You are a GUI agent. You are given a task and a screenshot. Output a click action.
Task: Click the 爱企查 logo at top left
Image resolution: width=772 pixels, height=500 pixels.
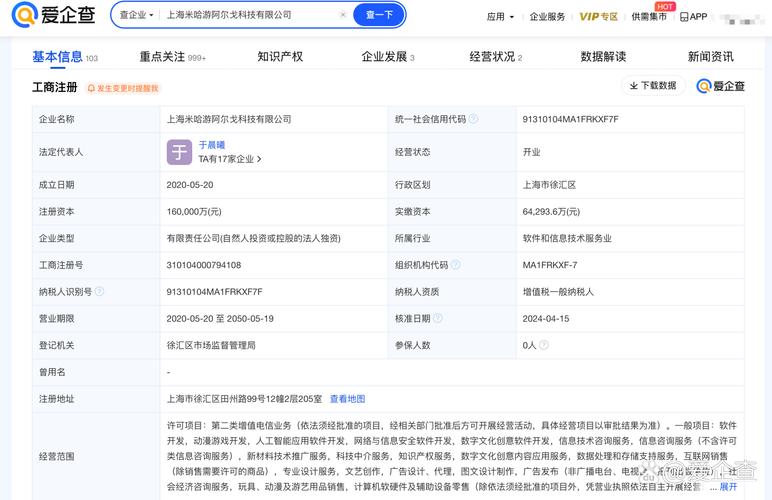[53, 15]
